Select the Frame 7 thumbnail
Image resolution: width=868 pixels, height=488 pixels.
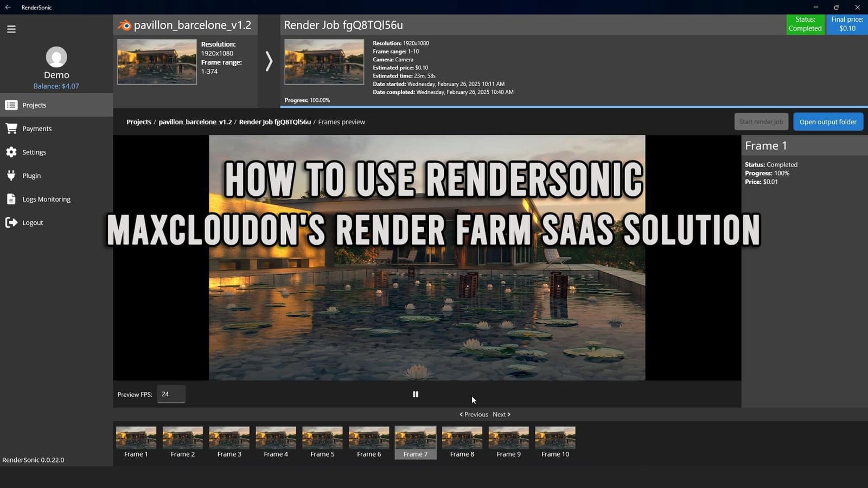tap(416, 442)
